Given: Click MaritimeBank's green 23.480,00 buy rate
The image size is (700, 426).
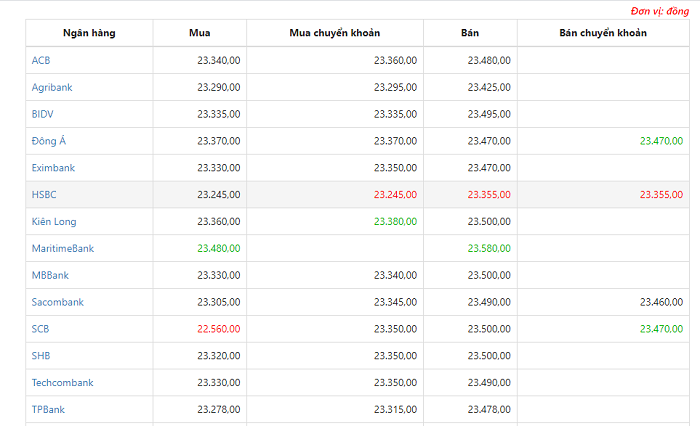Looking at the screenshot, I should (x=219, y=248).
